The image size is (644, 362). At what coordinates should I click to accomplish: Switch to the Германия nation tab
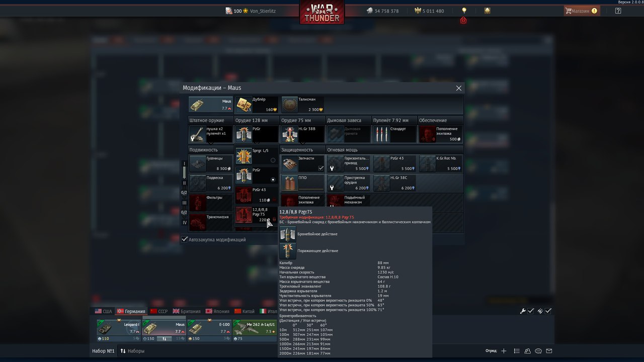[131, 311]
